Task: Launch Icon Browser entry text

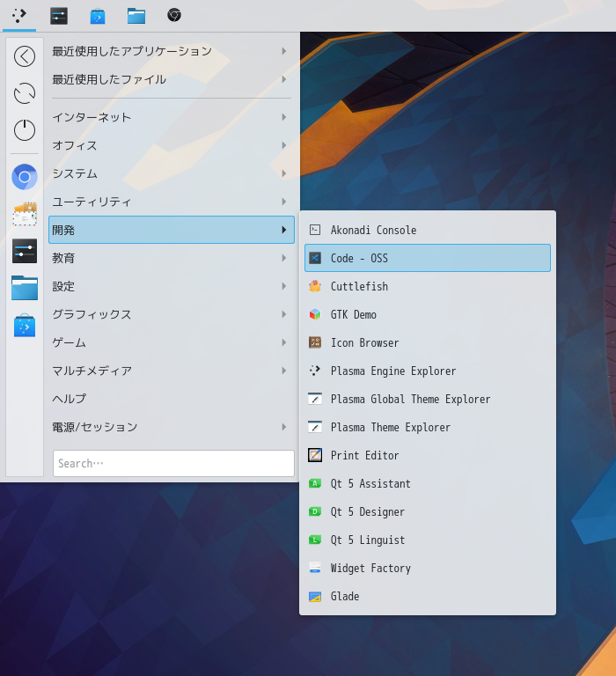Action: [x=364, y=342]
